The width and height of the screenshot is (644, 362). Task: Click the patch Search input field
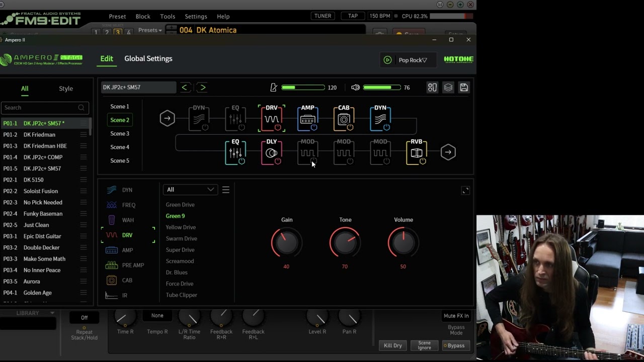pos(45,108)
